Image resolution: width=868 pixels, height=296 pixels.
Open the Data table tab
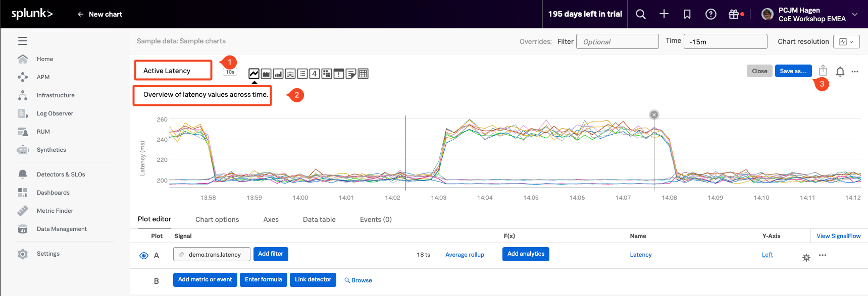[x=319, y=219]
